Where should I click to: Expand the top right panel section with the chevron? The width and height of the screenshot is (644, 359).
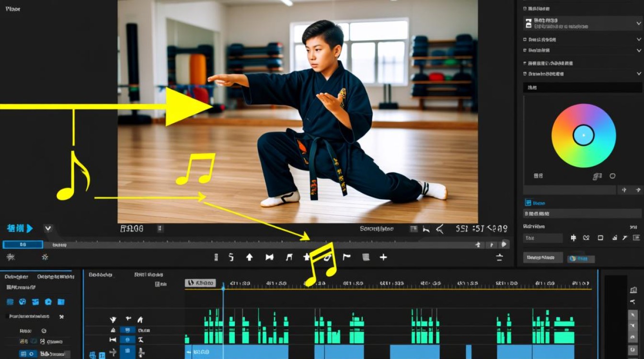tap(639, 22)
